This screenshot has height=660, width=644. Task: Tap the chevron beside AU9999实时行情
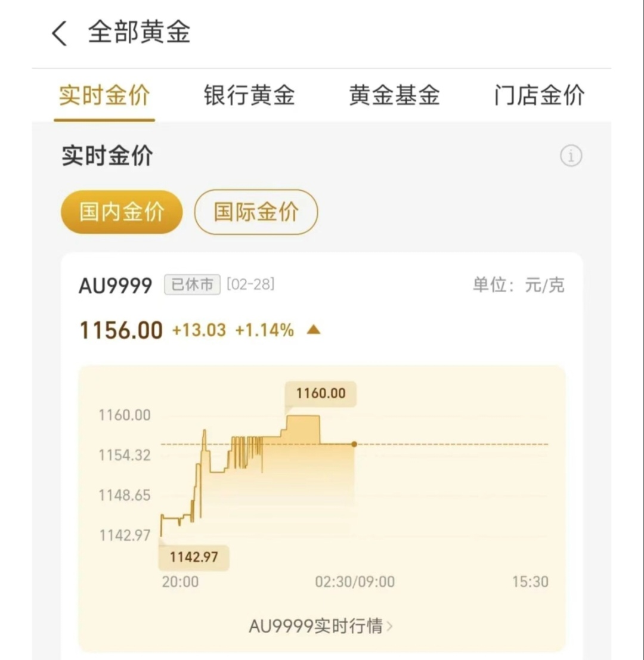(389, 626)
